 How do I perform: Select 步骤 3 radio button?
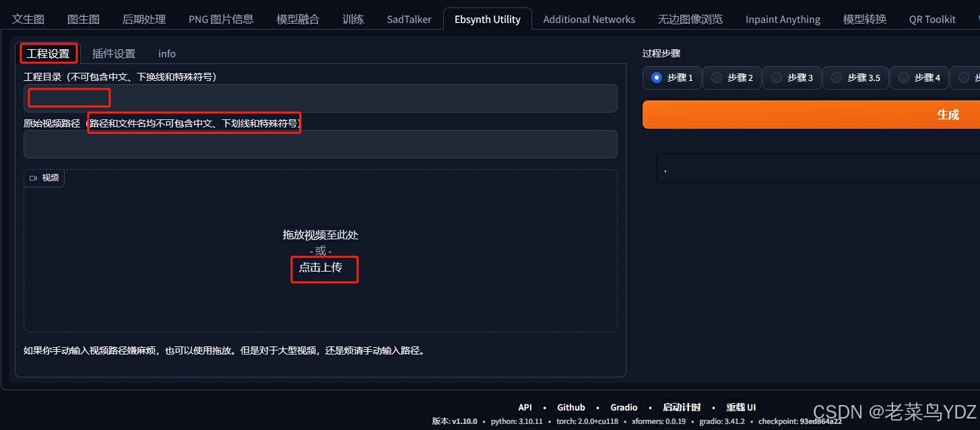792,78
